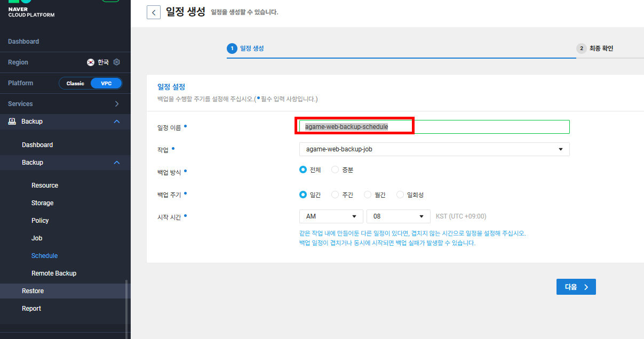Go to Policy in sidebar
The height and width of the screenshot is (339, 644).
pyautogui.click(x=40, y=221)
